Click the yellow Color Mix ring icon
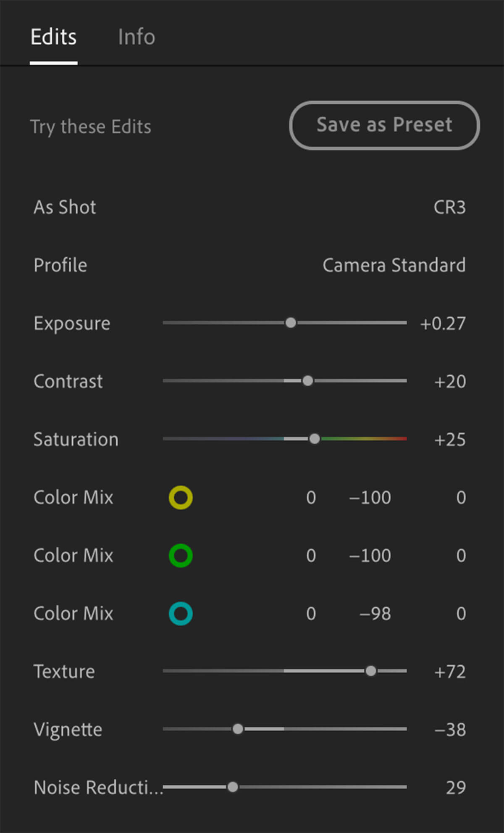 181,498
